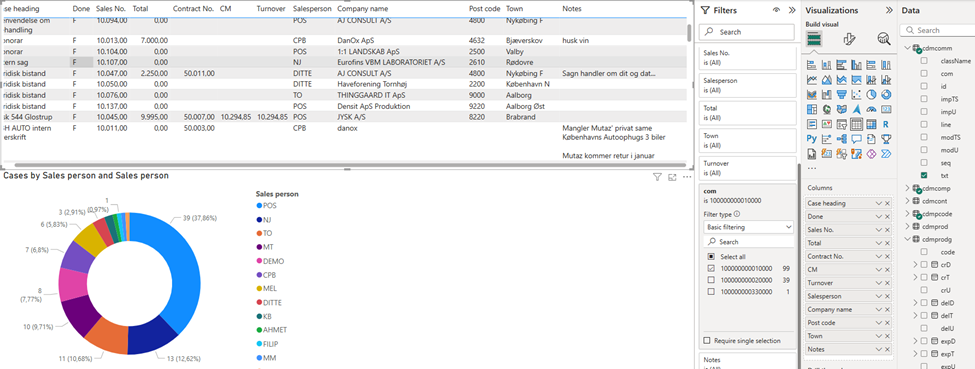975x369 pixels.
Task: Click the Filters pane search box
Action: point(747,32)
